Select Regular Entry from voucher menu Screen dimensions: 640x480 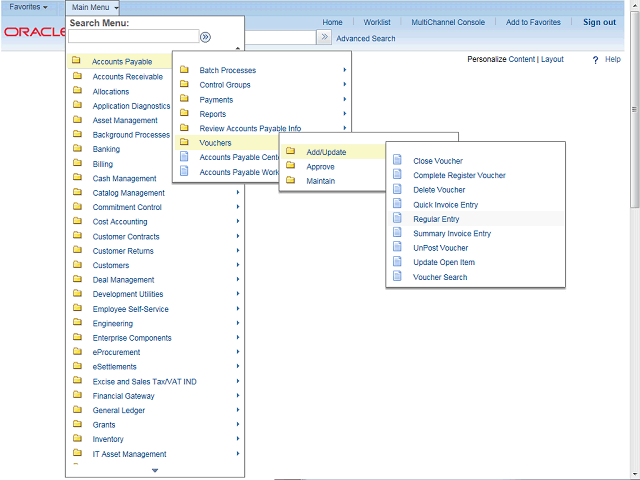coord(436,219)
